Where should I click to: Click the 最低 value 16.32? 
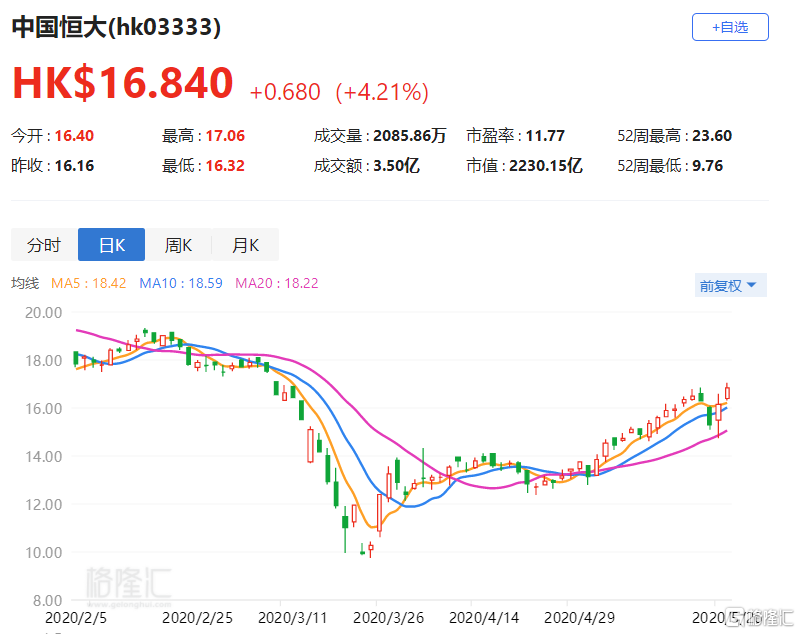click(225, 166)
